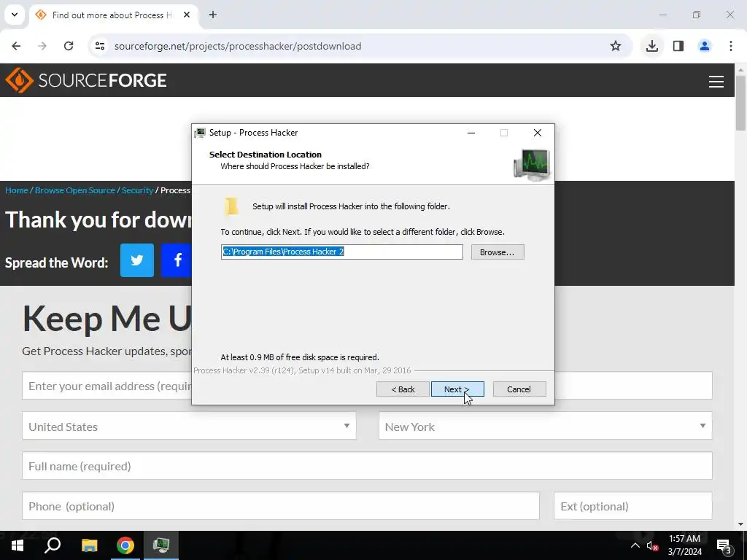Go back in Chrome browser
Image resolution: width=747 pixels, height=560 pixels.
[x=16, y=46]
